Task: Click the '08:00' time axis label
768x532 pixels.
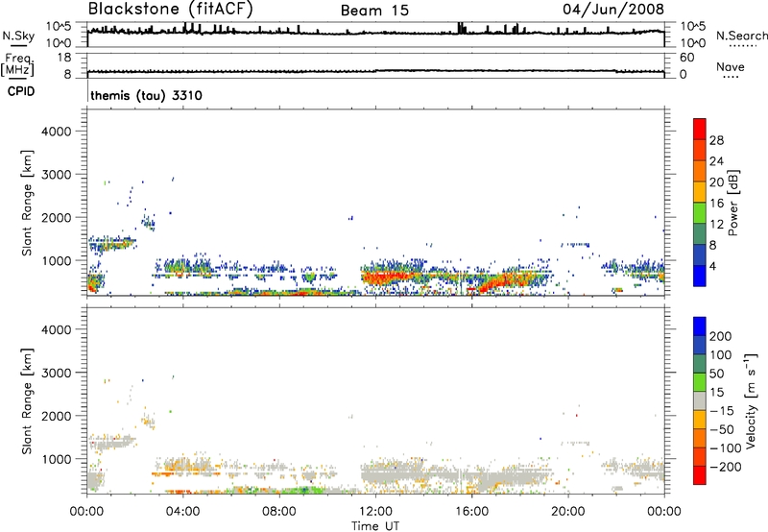Action: coord(278,512)
